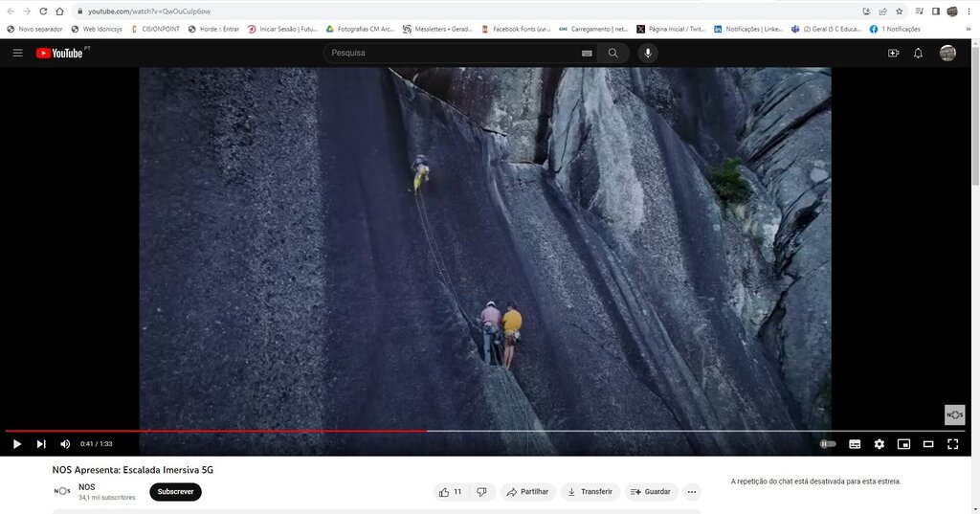The image size is (980, 514).
Task: Like the video
Action: tap(445, 492)
